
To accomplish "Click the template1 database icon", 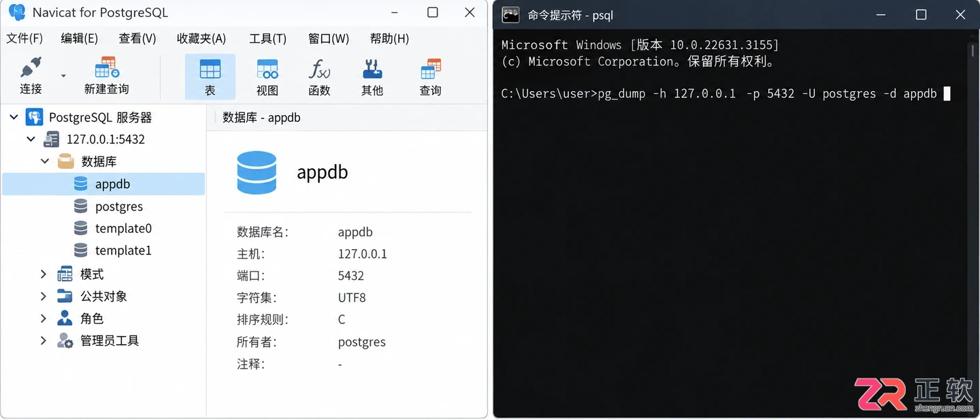I will [x=80, y=251].
